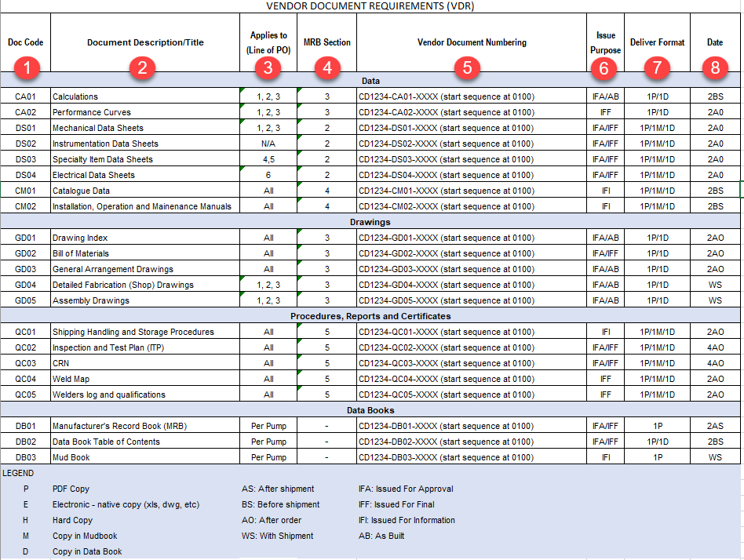Image resolution: width=744 pixels, height=560 pixels.
Task: Select the 'CD1234-GD04-XXXX' numbering cell
Action: point(472,285)
